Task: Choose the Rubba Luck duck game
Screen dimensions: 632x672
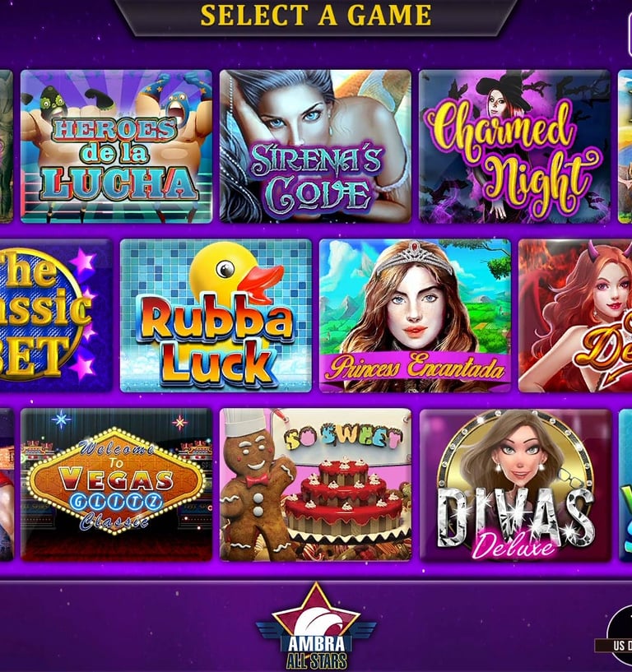Action: [216, 315]
